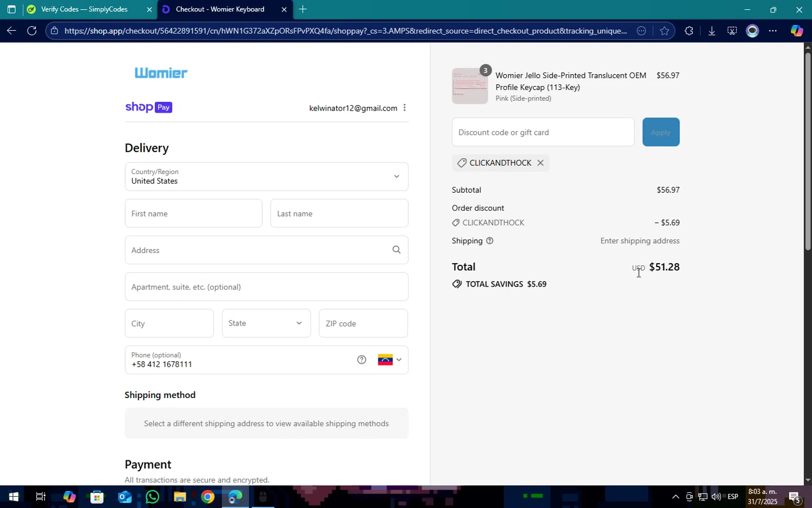Show shipping info help icon

click(490, 241)
